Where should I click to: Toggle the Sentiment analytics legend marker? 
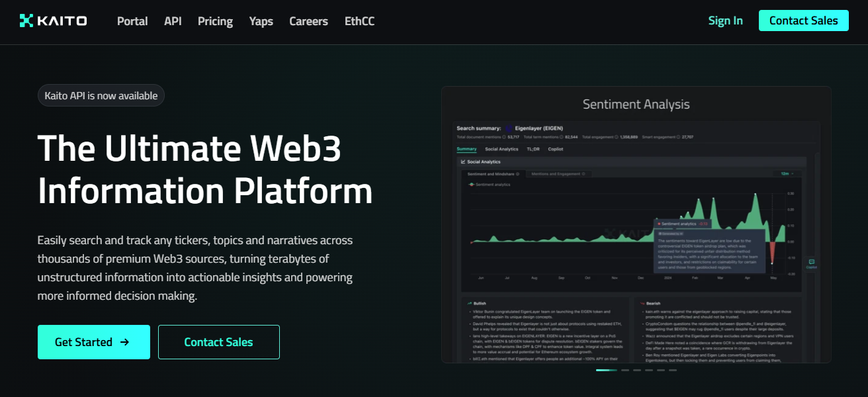pyautogui.click(x=471, y=185)
